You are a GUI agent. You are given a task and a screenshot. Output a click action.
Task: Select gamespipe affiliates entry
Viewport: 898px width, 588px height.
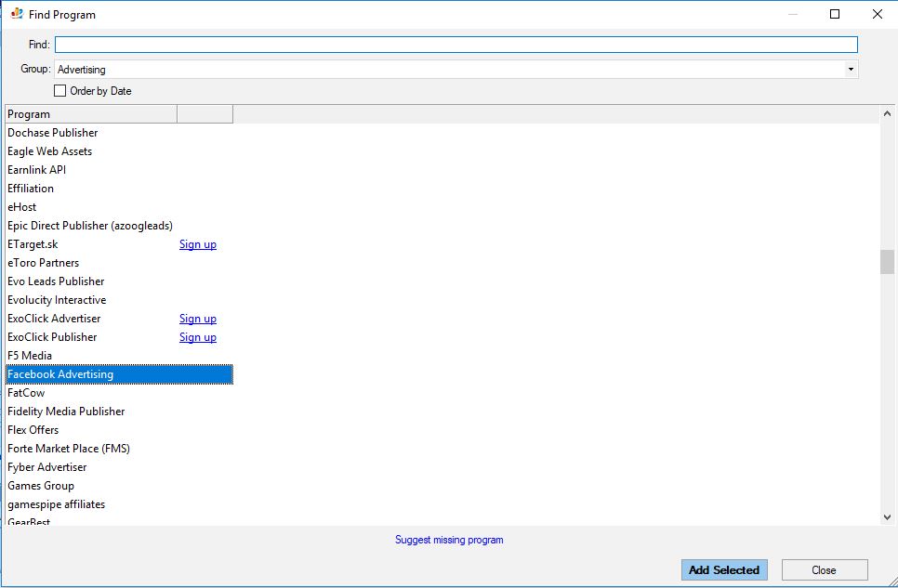click(56, 504)
